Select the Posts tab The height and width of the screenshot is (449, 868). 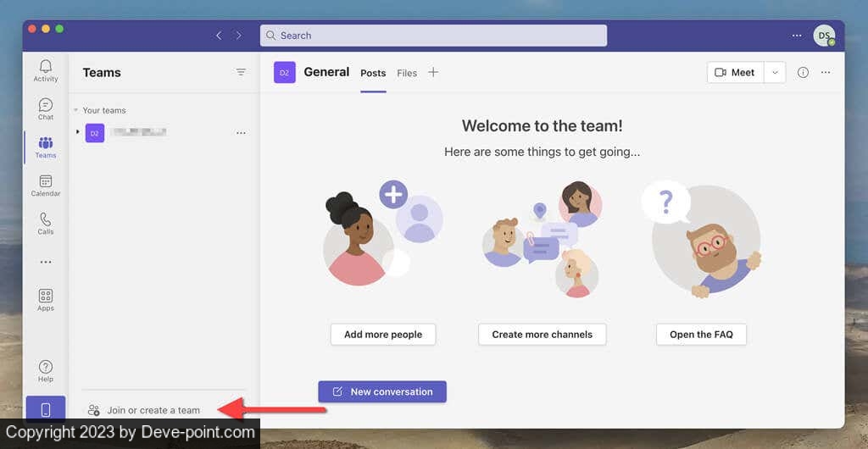373,74
